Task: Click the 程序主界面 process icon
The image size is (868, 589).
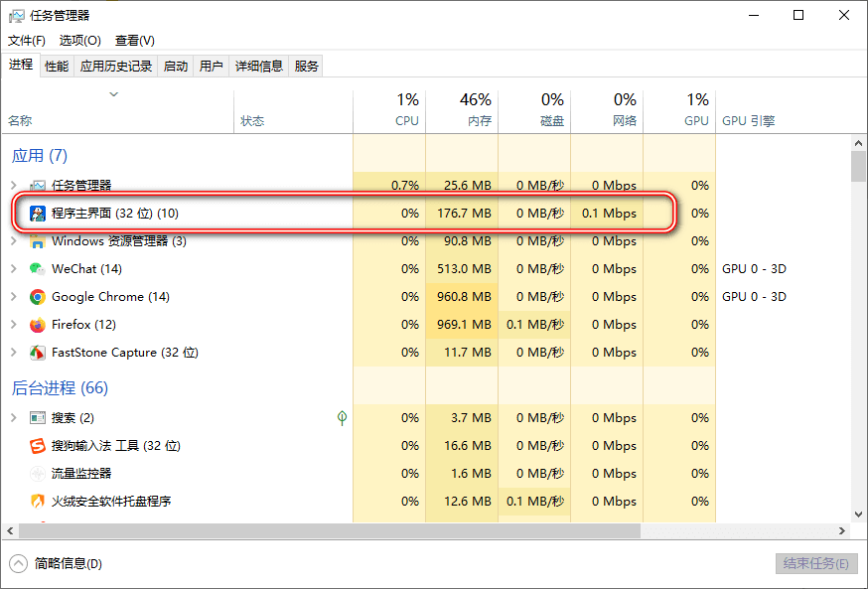Action: (37, 214)
